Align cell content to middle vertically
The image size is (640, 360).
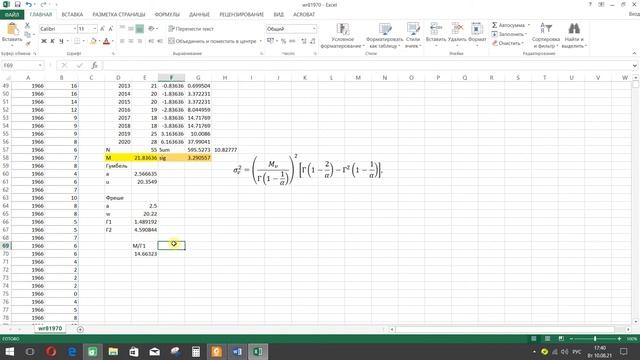point(131,29)
